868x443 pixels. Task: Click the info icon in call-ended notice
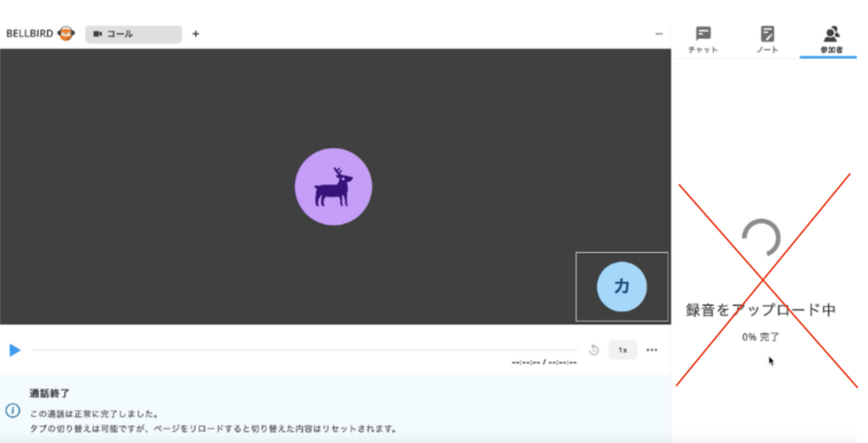click(13, 410)
